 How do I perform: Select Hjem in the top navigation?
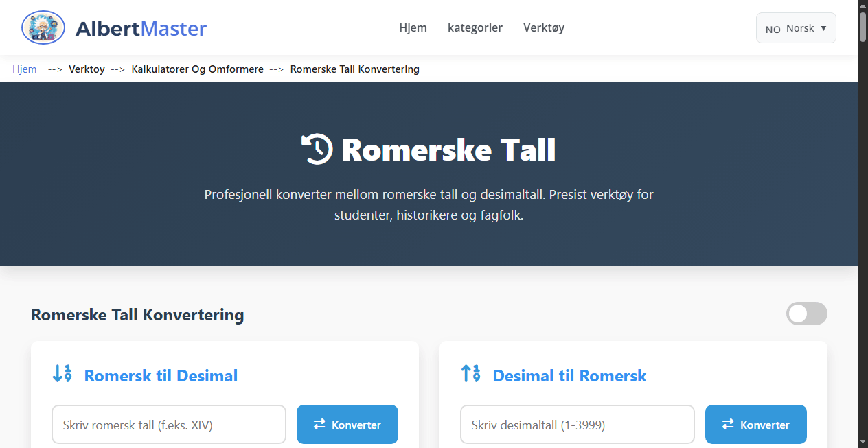click(x=413, y=27)
